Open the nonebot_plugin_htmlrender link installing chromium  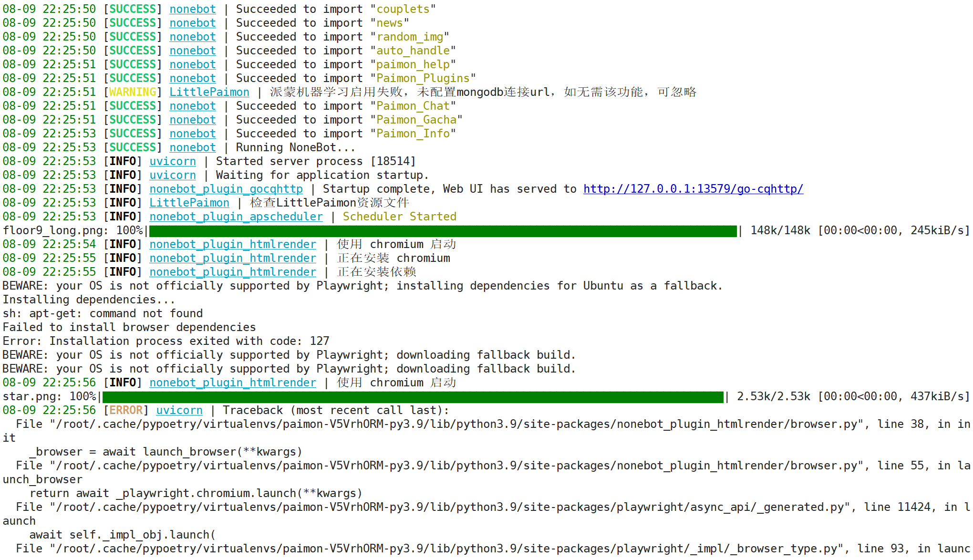point(233,258)
